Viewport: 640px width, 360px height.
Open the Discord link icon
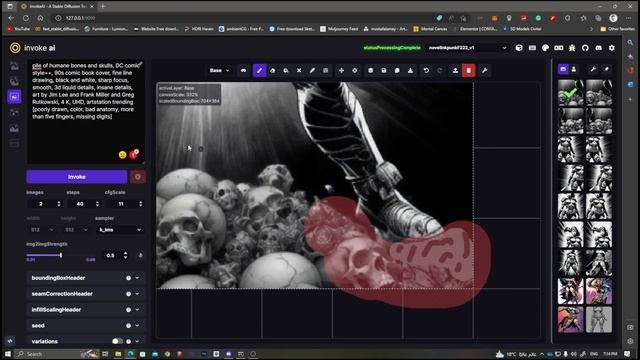tap(598, 48)
